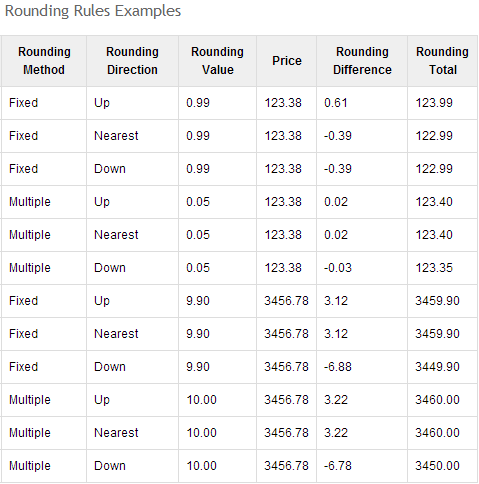This screenshot has width=479, height=484.
Task: Click the Rounding Total column header
Action: click(x=442, y=61)
